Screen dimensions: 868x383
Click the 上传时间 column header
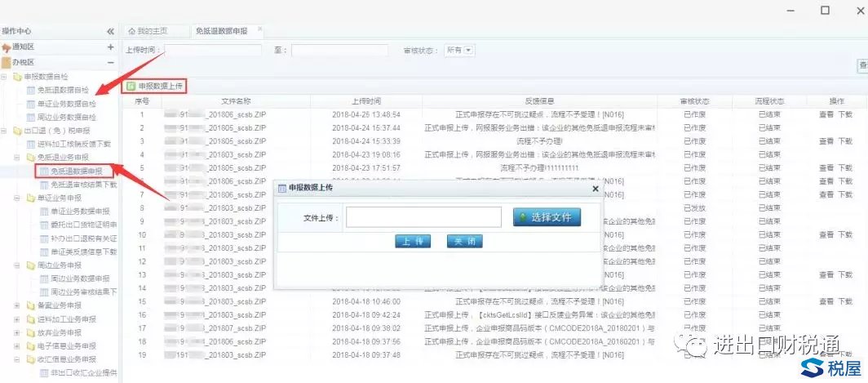point(366,101)
